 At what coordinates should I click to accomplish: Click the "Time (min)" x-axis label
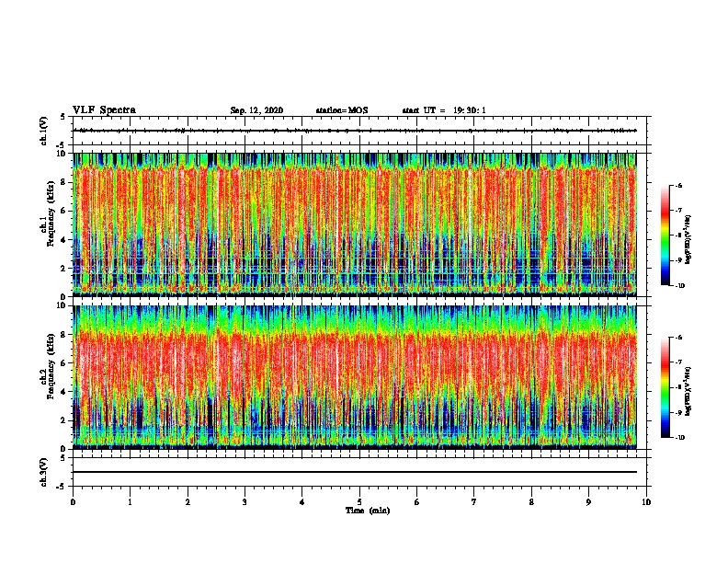368,511
